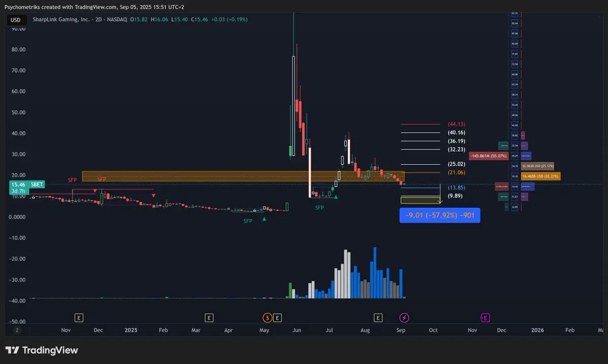Click the 4.69 volume profile price cell

pyautogui.click(x=515, y=207)
